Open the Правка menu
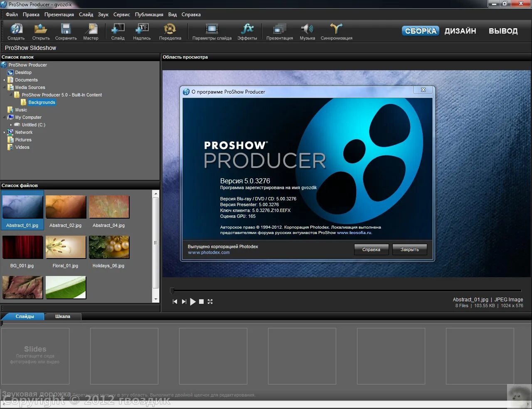 31,15
